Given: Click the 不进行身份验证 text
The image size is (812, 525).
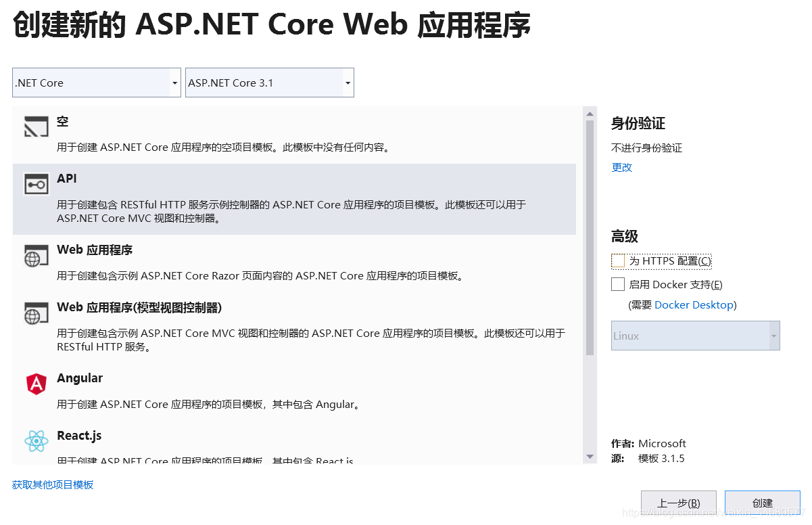Looking at the screenshot, I should [647, 147].
